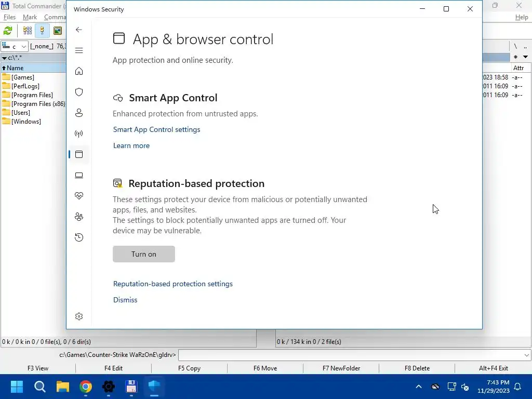Open Device security laptop icon
Image resolution: width=532 pixels, height=399 pixels.
point(79,175)
